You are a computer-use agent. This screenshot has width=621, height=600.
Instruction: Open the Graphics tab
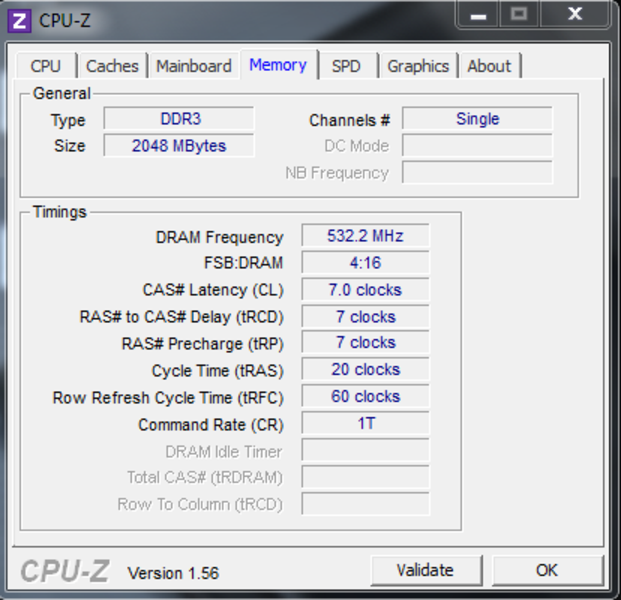tap(418, 66)
